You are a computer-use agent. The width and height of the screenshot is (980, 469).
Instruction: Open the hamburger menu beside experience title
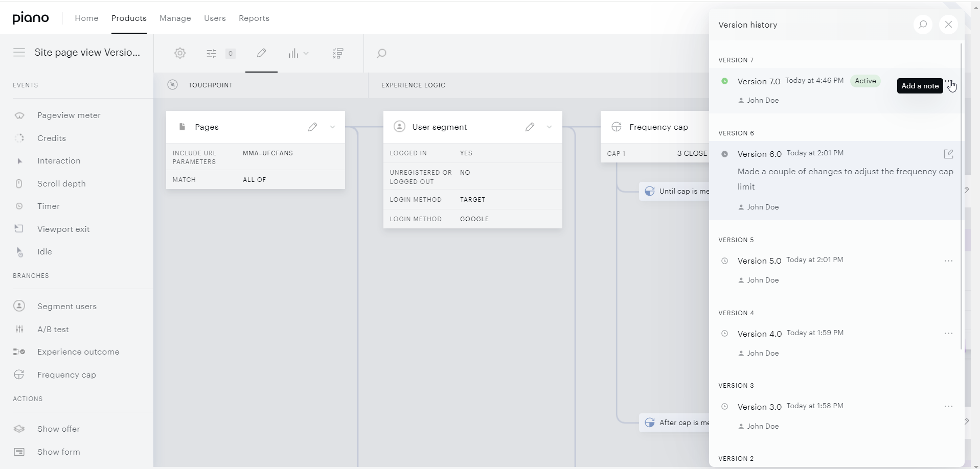pyautogui.click(x=19, y=52)
